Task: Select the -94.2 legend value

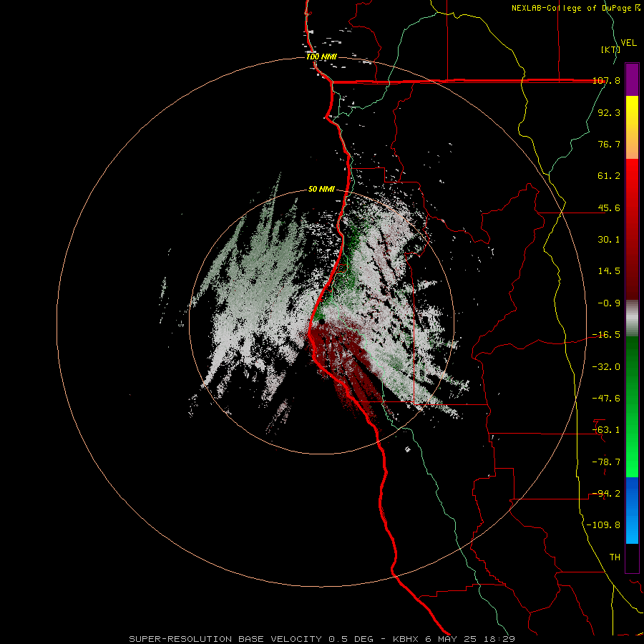Action: [x=606, y=494]
